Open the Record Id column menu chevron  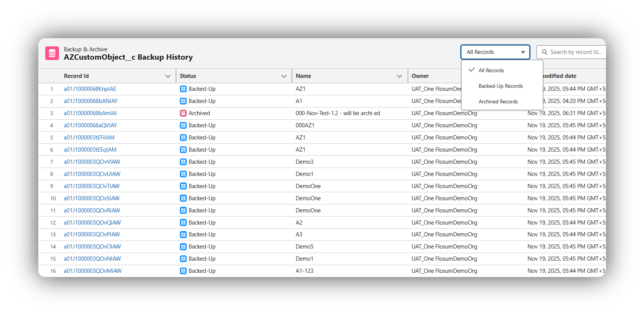coord(168,76)
